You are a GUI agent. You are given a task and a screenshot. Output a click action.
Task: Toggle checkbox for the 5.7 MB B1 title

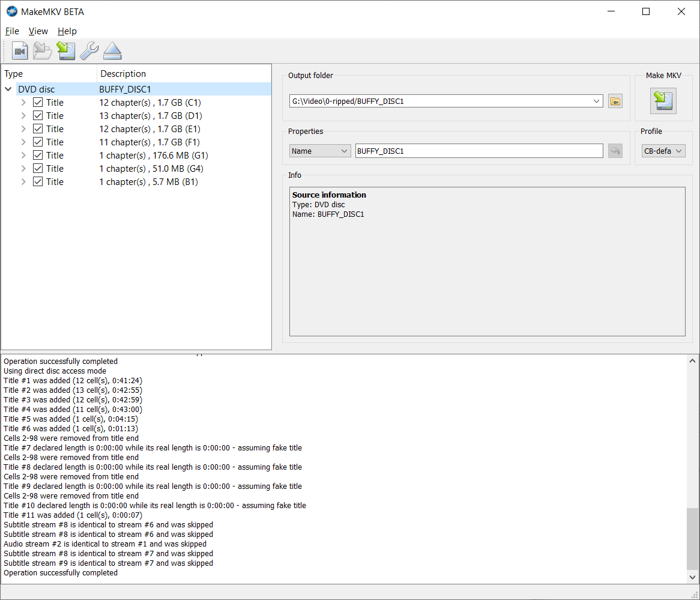38,182
